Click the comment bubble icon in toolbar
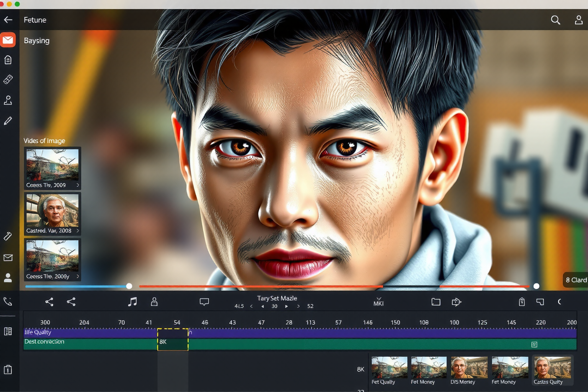 (x=204, y=302)
